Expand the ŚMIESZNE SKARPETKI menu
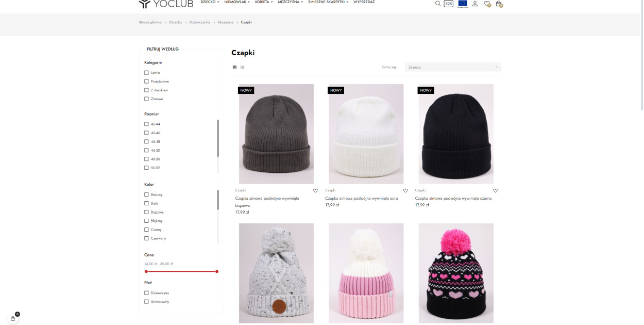Image resolution: width=644 pixels, height=325 pixels. [x=328, y=2]
